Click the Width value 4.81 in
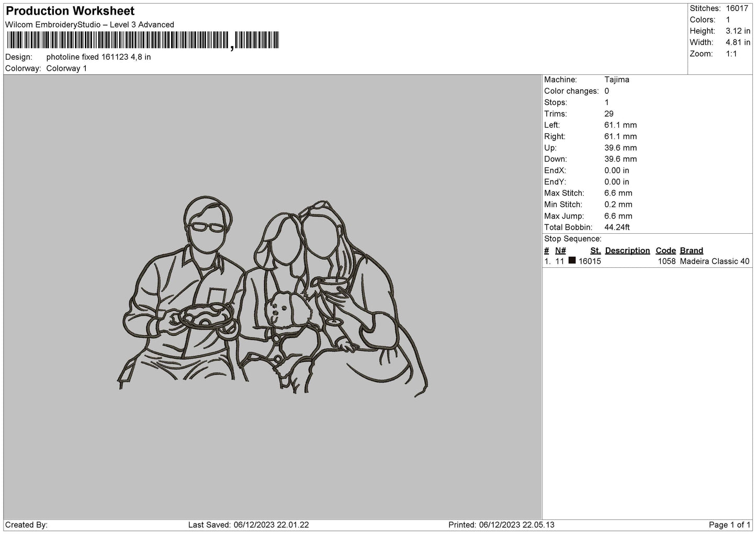Screen dimensions: 756x534 (738, 42)
